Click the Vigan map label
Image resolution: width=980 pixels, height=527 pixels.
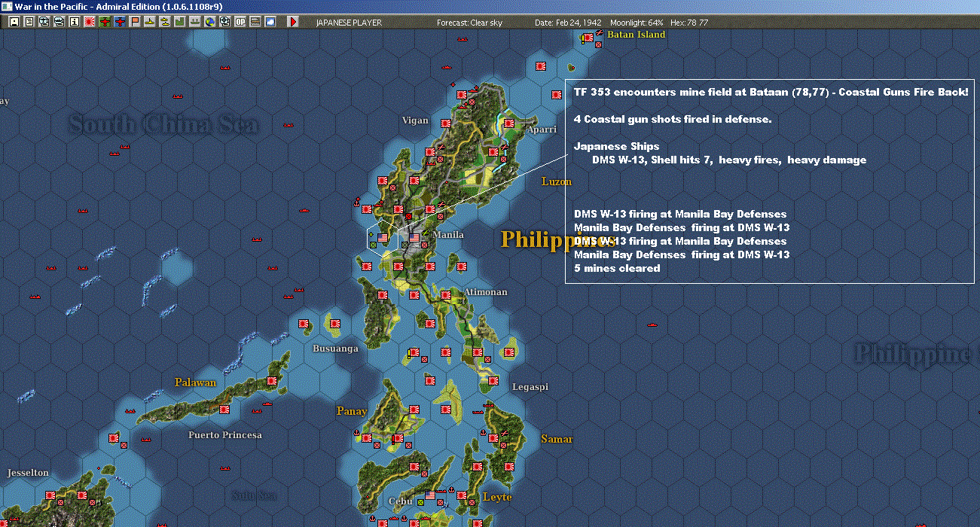pos(415,120)
